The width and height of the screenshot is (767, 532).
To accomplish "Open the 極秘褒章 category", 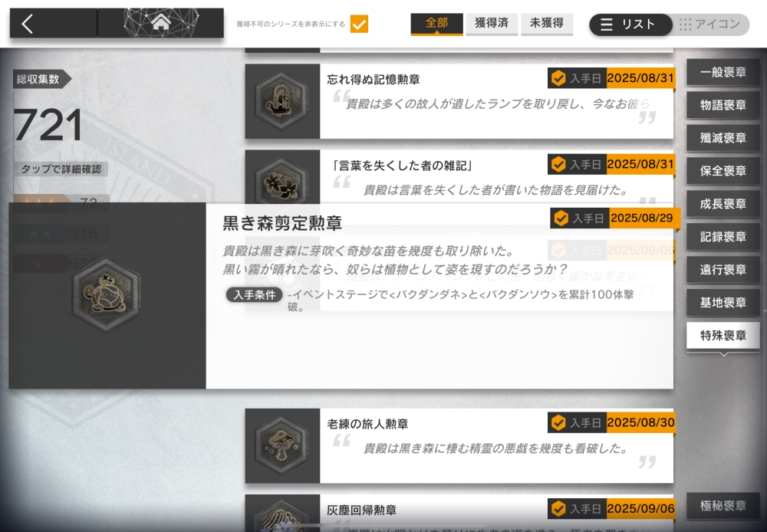I will [x=723, y=506].
